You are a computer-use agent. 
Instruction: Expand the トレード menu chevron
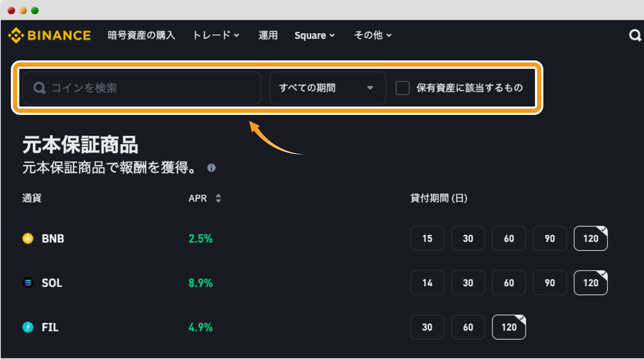tap(237, 35)
